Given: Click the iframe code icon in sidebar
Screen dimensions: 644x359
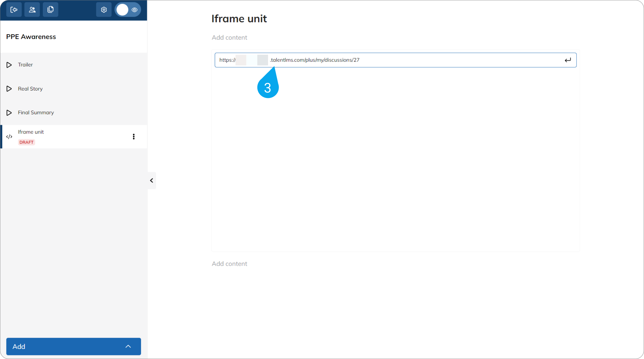Looking at the screenshot, I should tap(9, 137).
